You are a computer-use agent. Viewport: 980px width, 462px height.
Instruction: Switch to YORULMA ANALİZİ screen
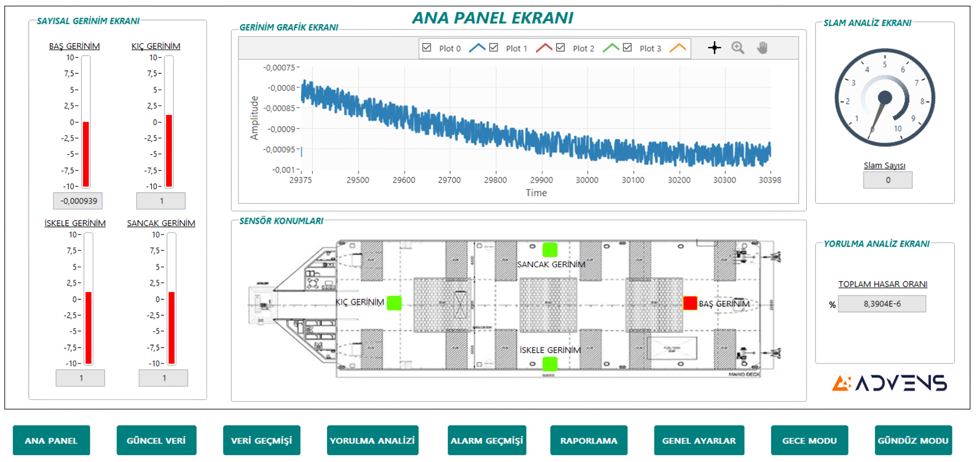click(372, 440)
